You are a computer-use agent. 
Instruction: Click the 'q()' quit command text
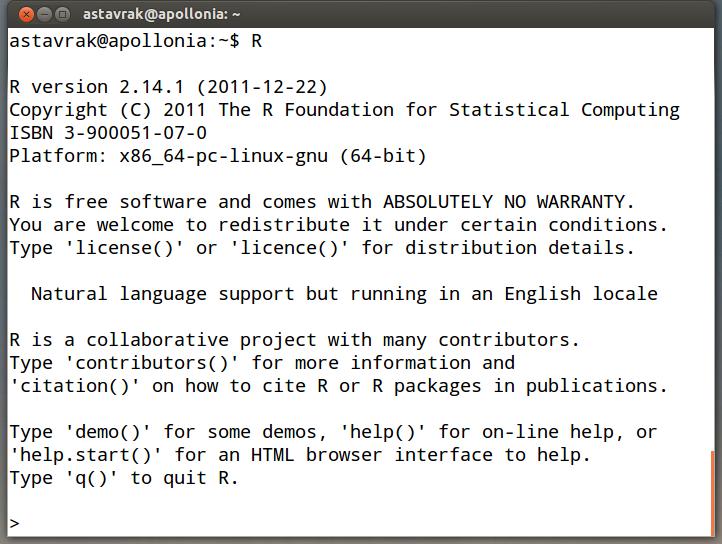(x=91, y=479)
